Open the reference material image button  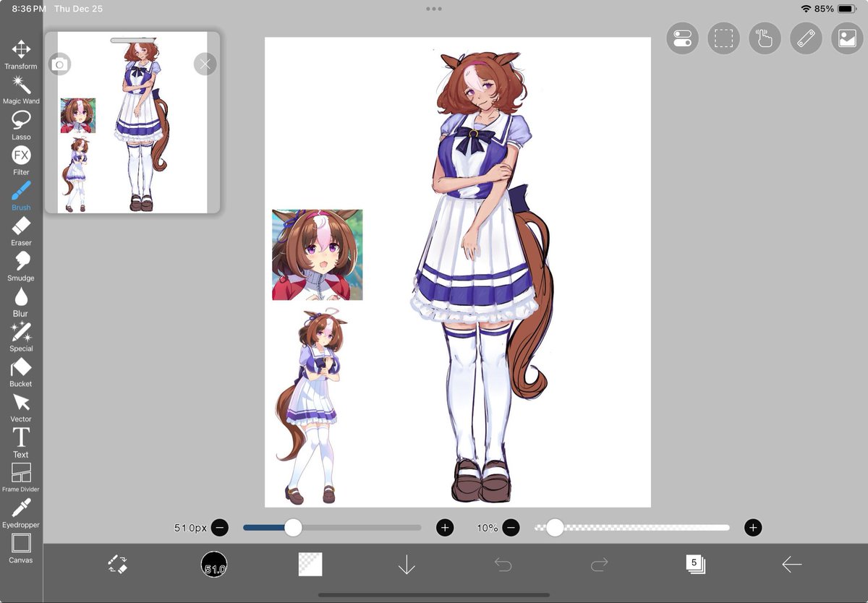[847, 39]
